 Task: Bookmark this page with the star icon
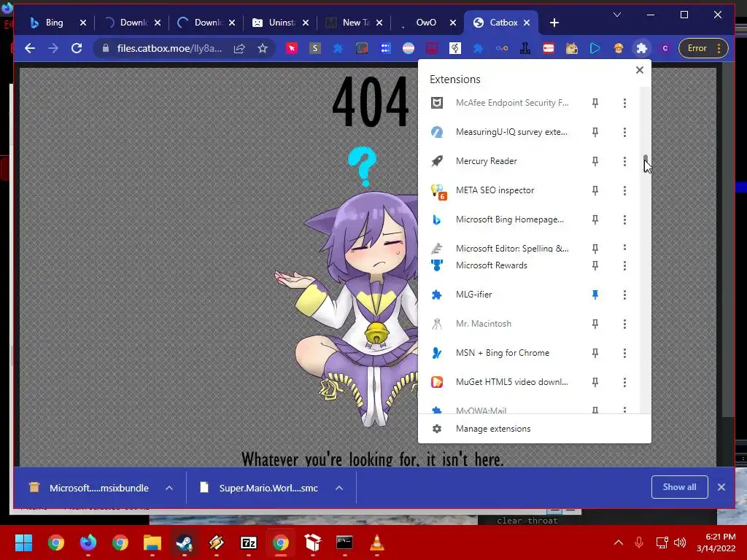(x=263, y=48)
